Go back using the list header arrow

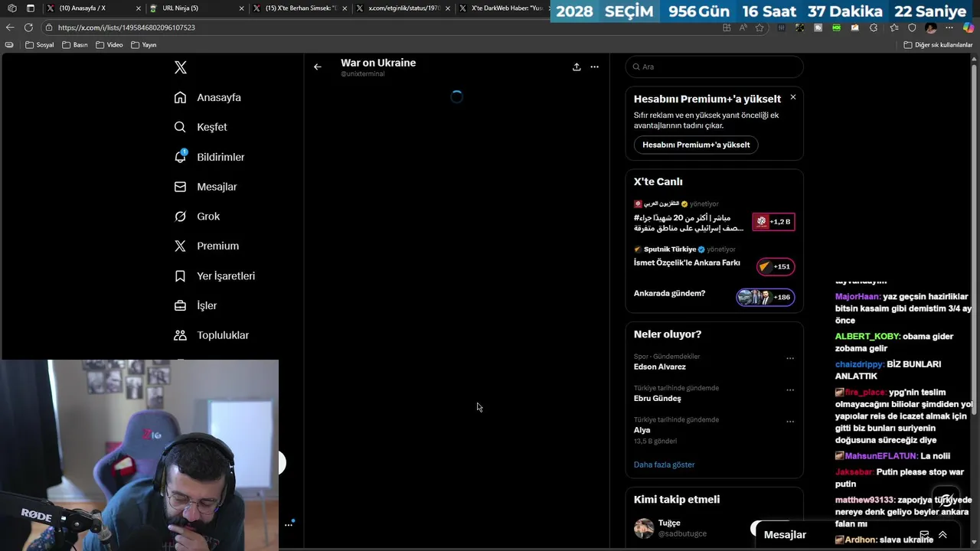click(x=318, y=67)
